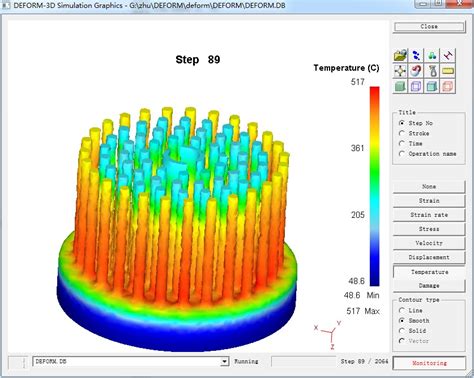Show Velocity results
Viewport: 474px width, 378px height.
[x=429, y=243]
